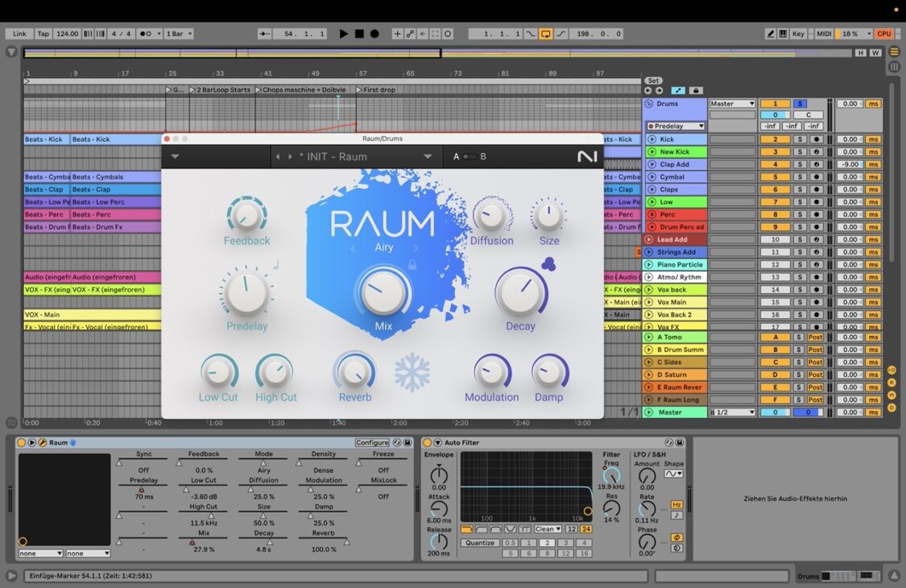Open the 1 Bar quantization dropdown
Viewport: 906px width, 588px height.
179,34
